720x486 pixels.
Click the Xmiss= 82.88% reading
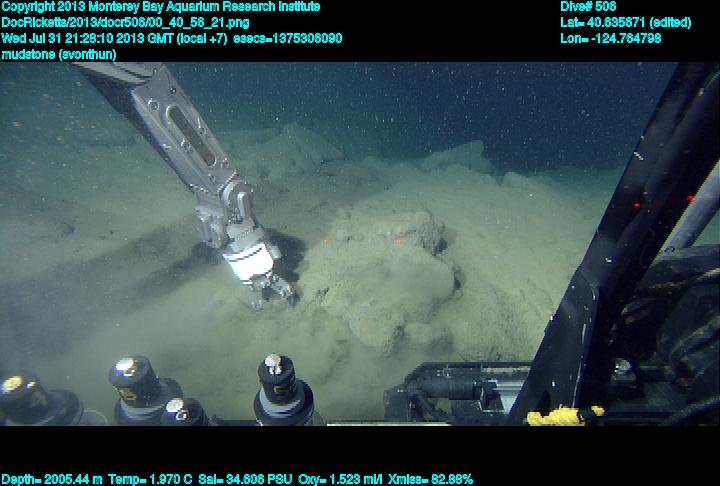pyautogui.click(x=432, y=479)
